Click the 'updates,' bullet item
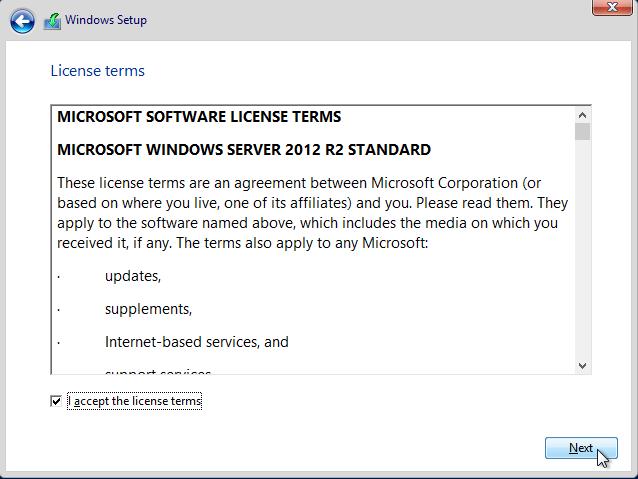The height and width of the screenshot is (479, 638). pyautogui.click(x=133, y=276)
